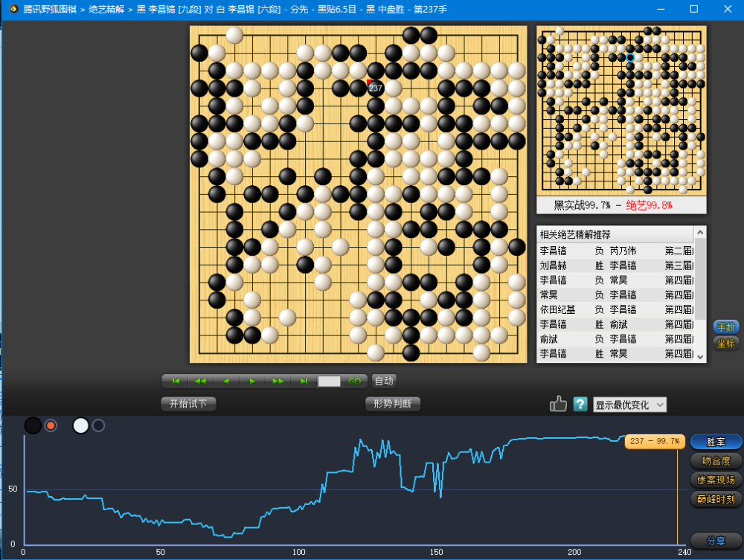
Task: Click the recommendation list scroll-up arrow
Action: (700, 232)
